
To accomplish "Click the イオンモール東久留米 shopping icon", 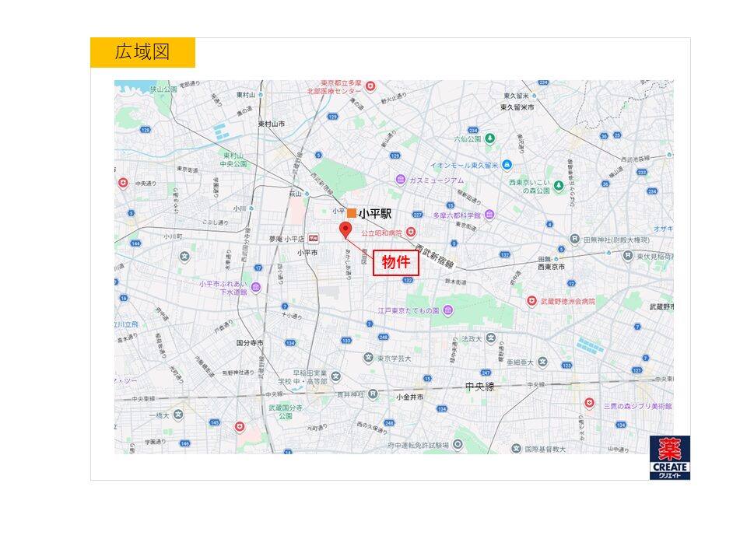I will (507, 165).
